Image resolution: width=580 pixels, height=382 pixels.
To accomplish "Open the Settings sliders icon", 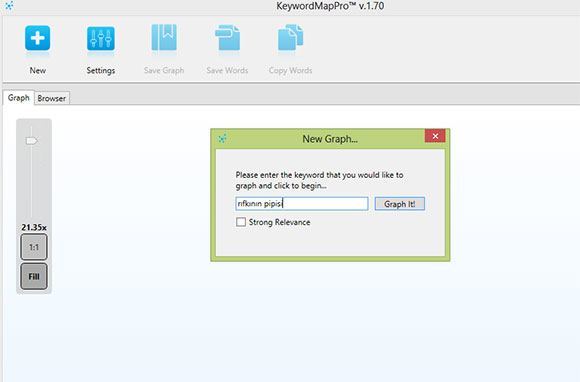I will tap(101, 38).
